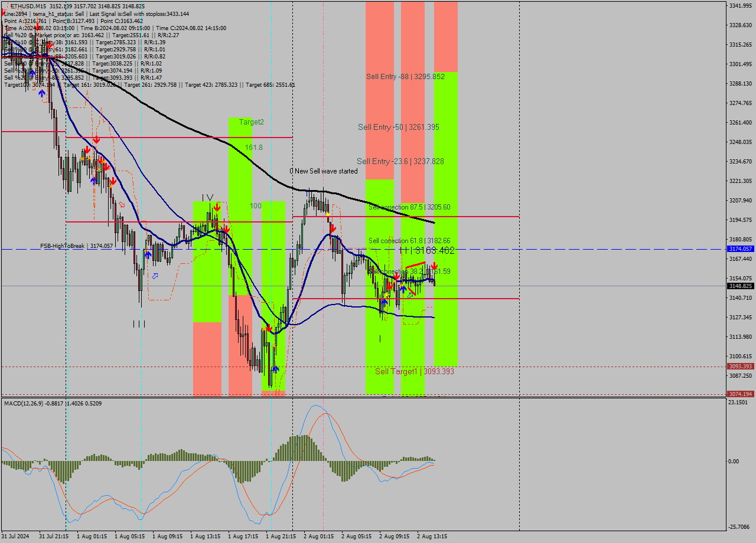Click the 'Target 423: 2785.323' text
Screen dimensions: 756x543
point(213,84)
